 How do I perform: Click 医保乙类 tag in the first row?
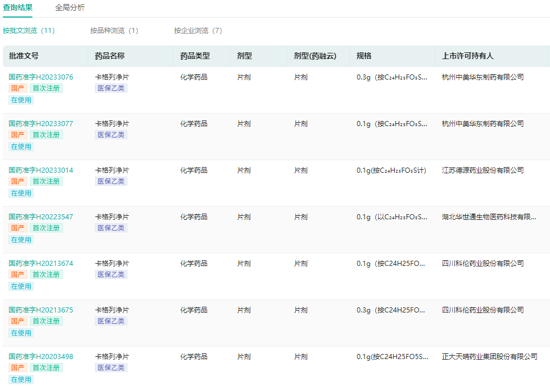coord(111,88)
